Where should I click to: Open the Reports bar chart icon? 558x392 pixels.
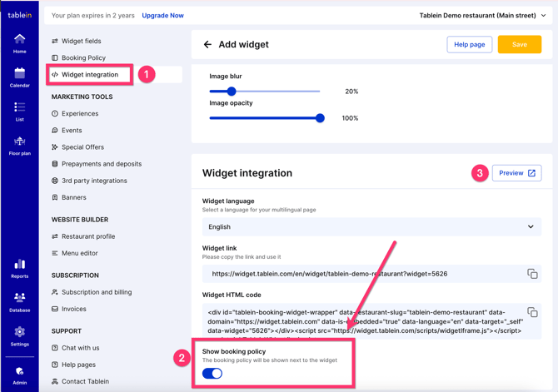click(x=20, y=264)
